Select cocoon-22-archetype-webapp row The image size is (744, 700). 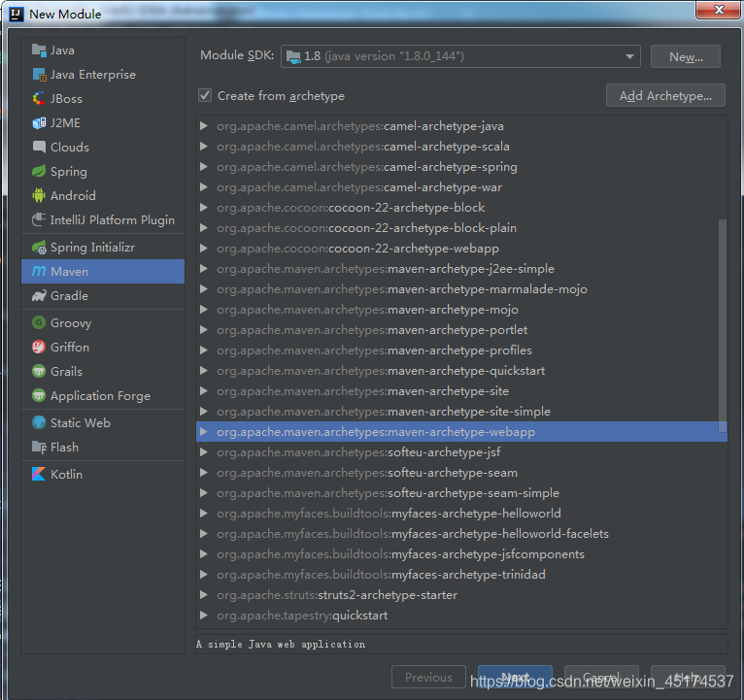tap(461, 248)
